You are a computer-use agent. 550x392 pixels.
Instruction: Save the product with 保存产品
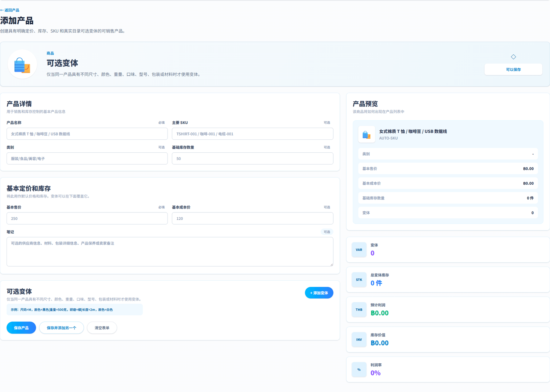(x=21, y=328)
